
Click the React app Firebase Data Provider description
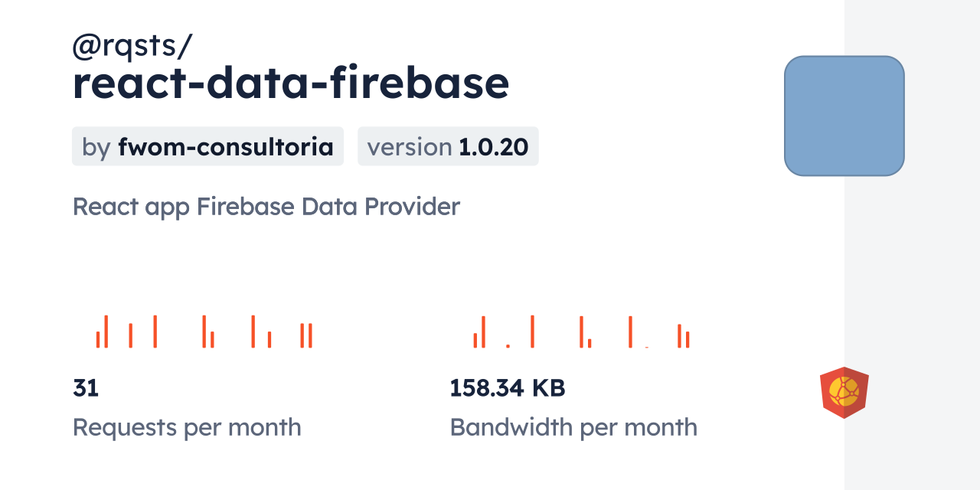(266, 207)
